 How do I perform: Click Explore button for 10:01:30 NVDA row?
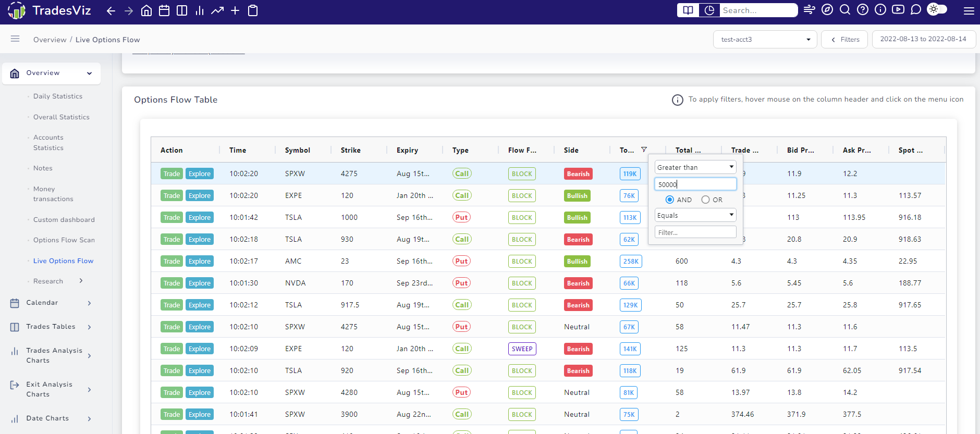tap(200, 283)
